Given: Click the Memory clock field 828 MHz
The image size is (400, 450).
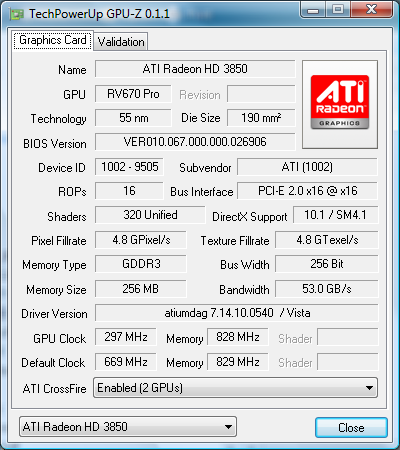Looking at the screenshot, I should coord(238,337).
